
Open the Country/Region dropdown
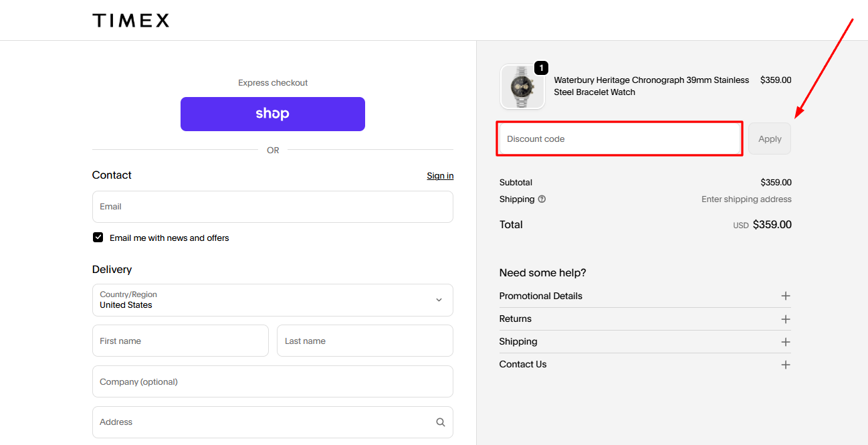tap(273, 300)
